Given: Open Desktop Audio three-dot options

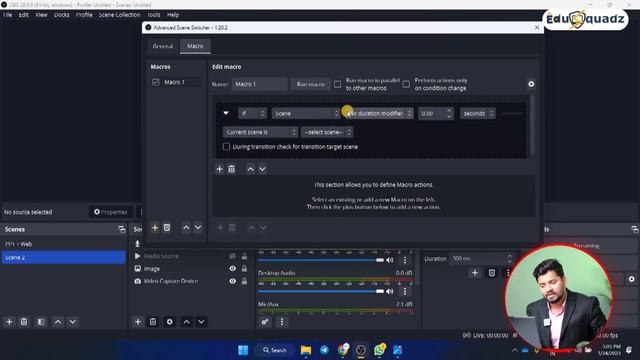Looking at the screenshot, I should (405, 291).
